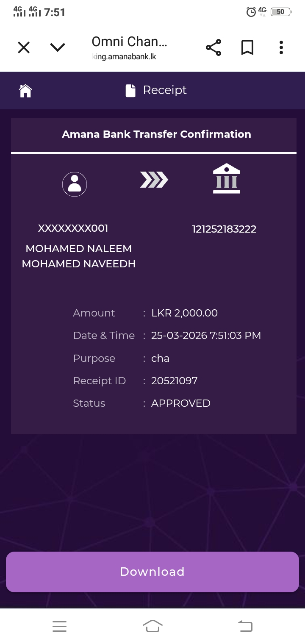Click the Amana Bank Transfer Confirmation heading
The image size is (305, 644).
coord(156,134)
